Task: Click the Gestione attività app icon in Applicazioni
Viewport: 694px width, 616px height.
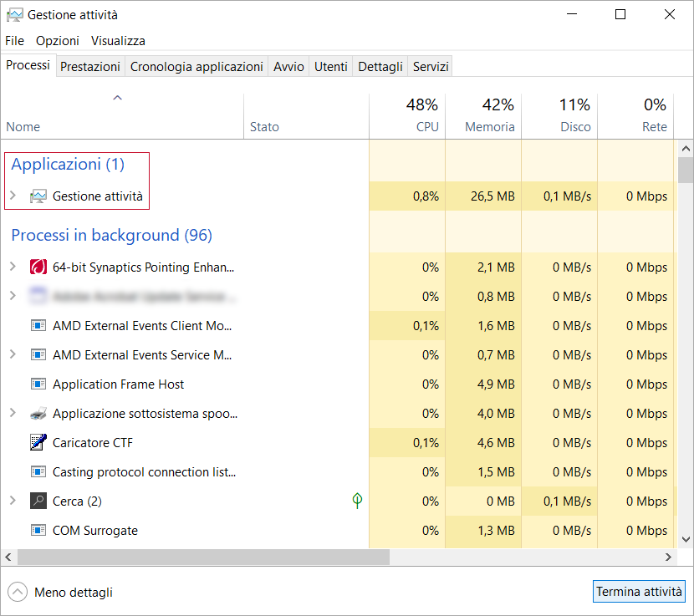Action: tap(38, 196)
